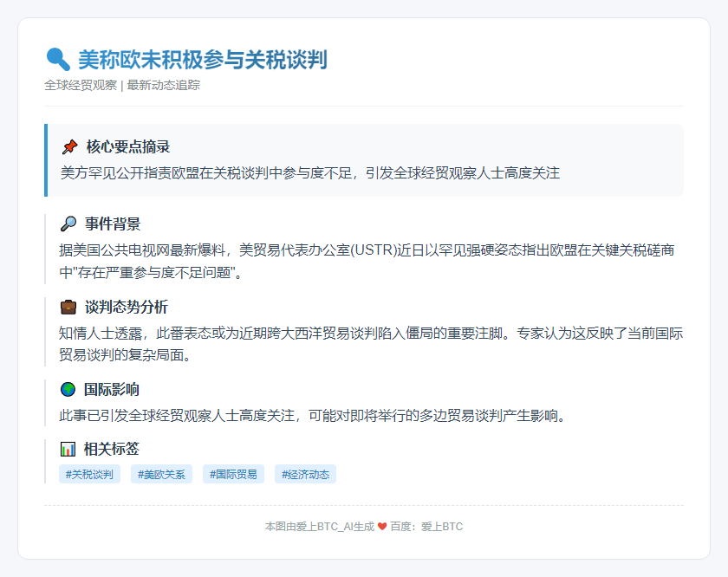Click summary sentence starting 美方罕见公开指责欧盟

(x=310, y=173)
